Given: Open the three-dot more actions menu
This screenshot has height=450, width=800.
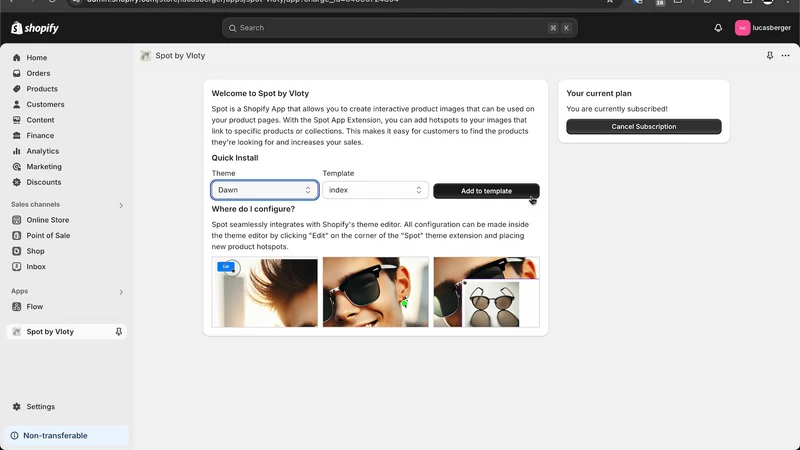Looking at the screenshot, I should pos(785,56).
